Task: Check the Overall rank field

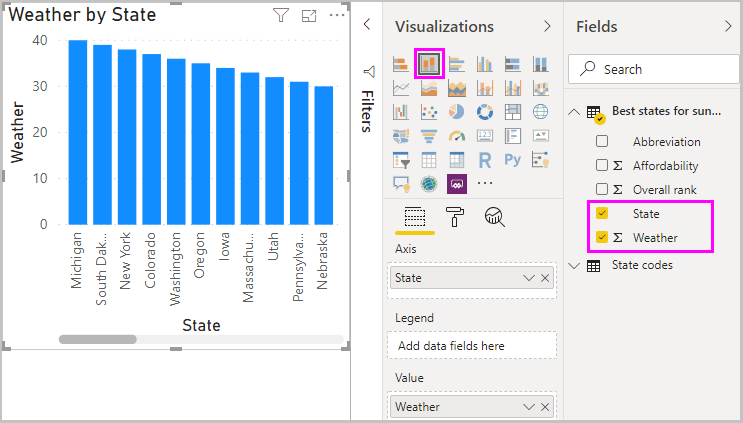Action: [x=602, y=189]
